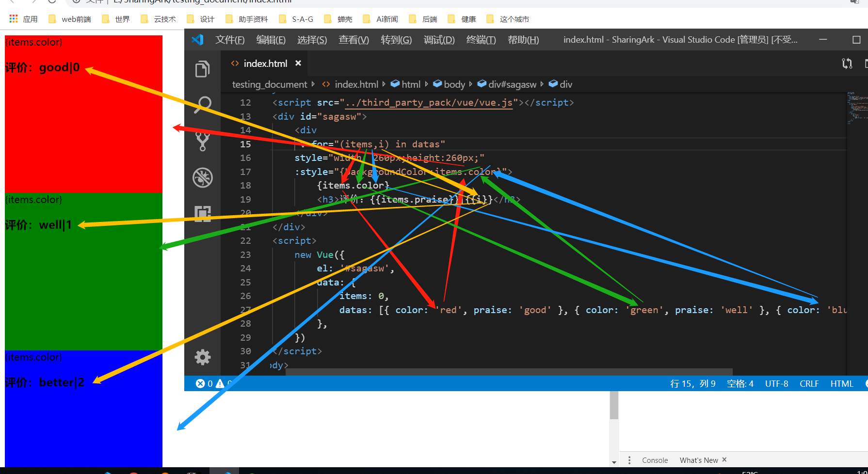The width and height of the screenshot is (868, 474).
Task: Maximize the VS Code window
Action: 856,40
